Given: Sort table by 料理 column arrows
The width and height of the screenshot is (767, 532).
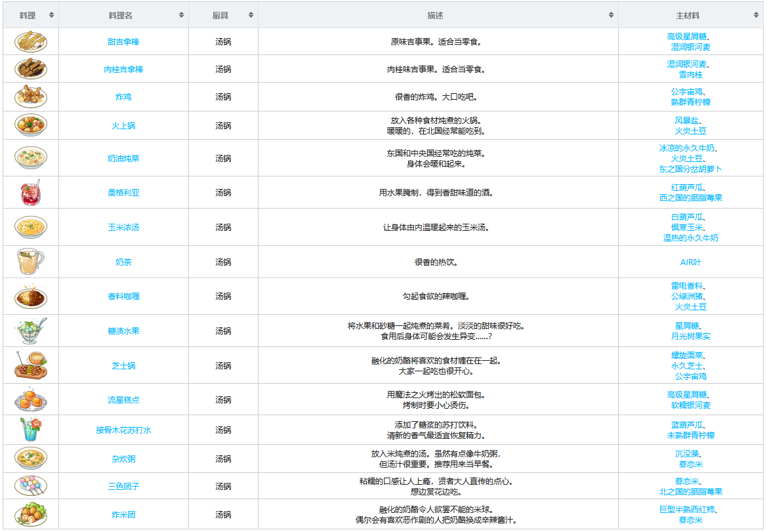Looking at the screenshot, I should pos(51,15).
